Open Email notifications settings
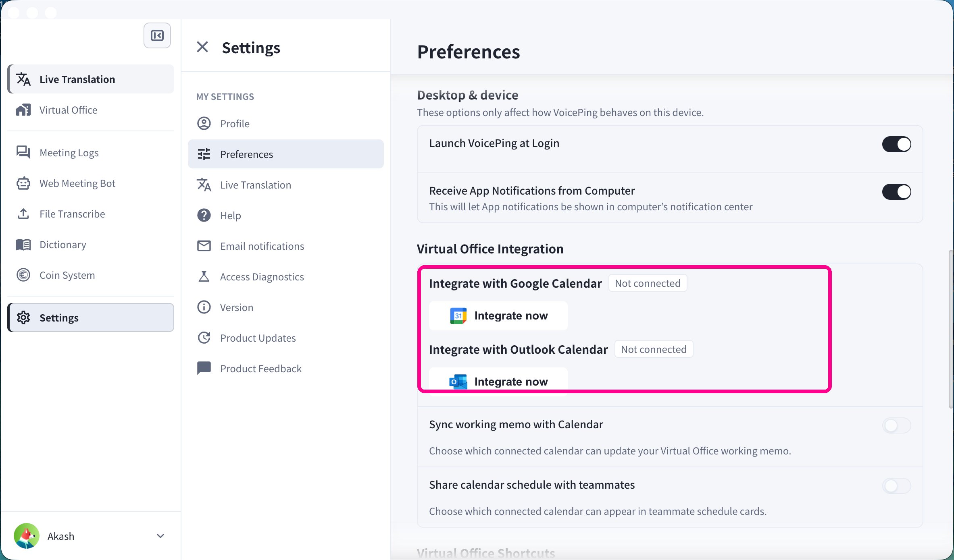Screen dimensions: 954x560 (286, 246)
